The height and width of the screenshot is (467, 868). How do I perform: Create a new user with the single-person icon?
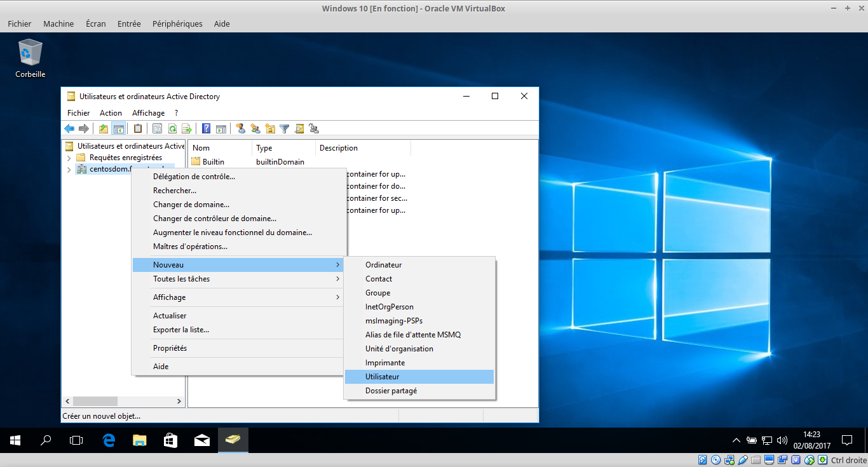click(x=241, y=129)
